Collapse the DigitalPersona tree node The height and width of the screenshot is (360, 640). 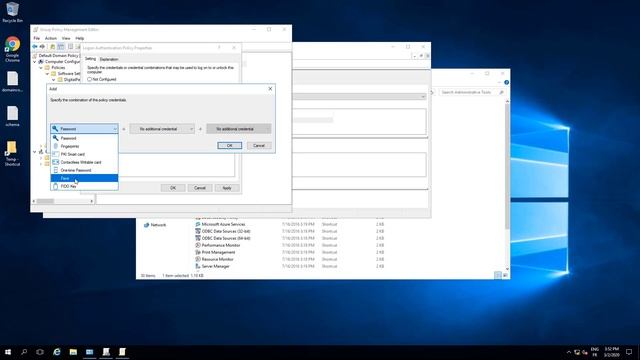click(x=53, y=80)
